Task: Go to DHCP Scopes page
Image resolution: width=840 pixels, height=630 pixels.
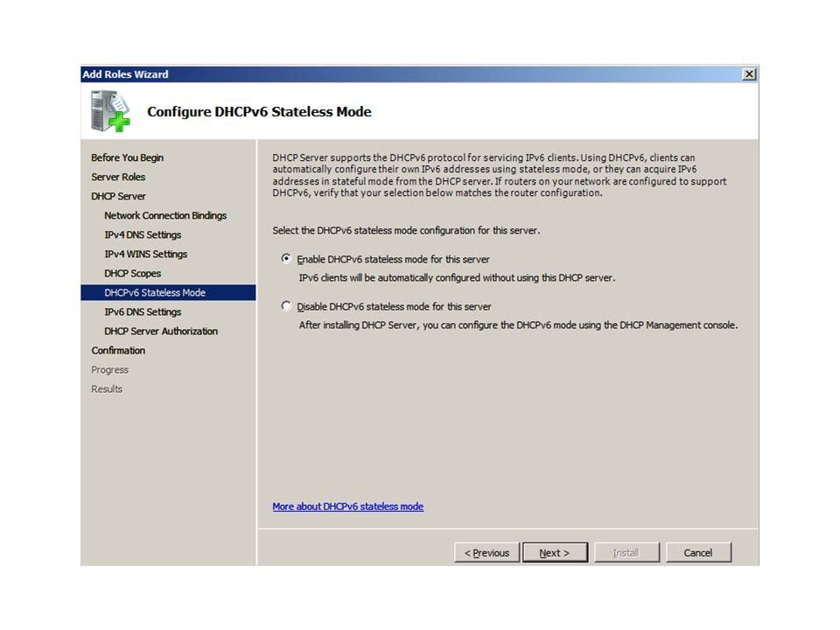Action: pyautogui.click(x=133, y=273)
